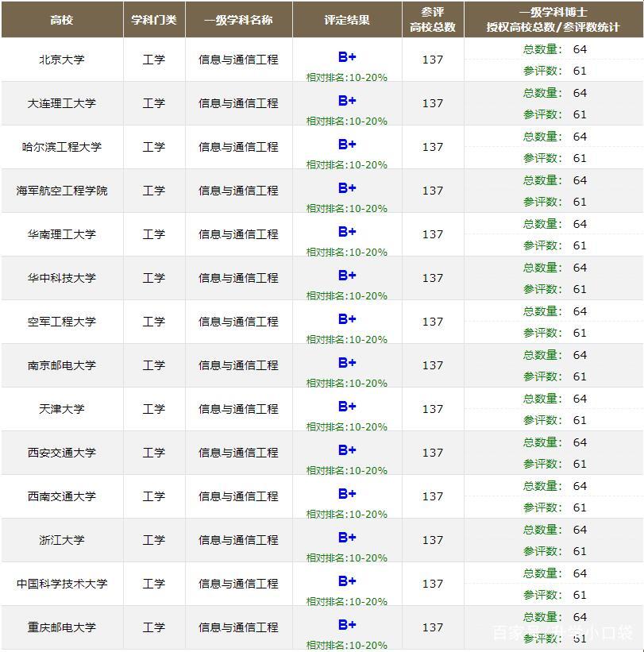Click 相对排名:10-20% in the 南京邮电大学 row
The image size is (644, 652).
(347, 383)
